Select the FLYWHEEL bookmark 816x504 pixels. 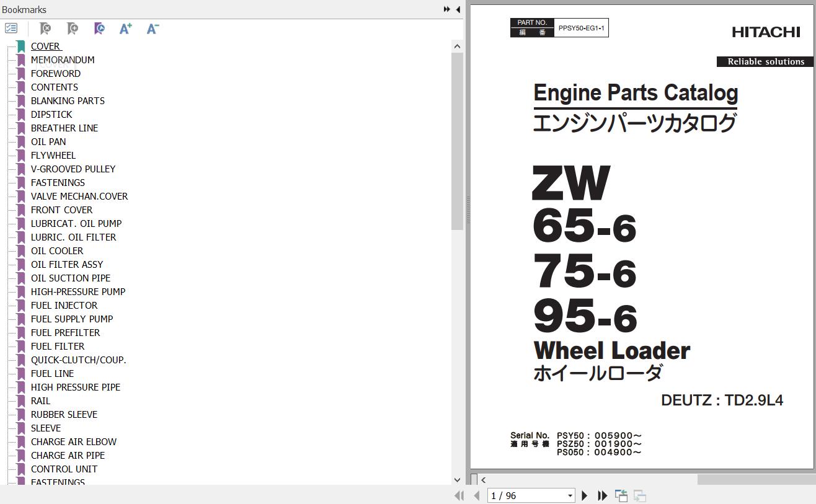pyautogui.click(x=53, y=155)
